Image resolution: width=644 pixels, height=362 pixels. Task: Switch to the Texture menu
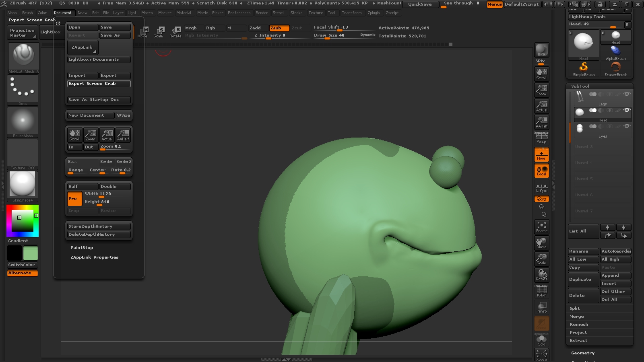click(x=316, y=13)
